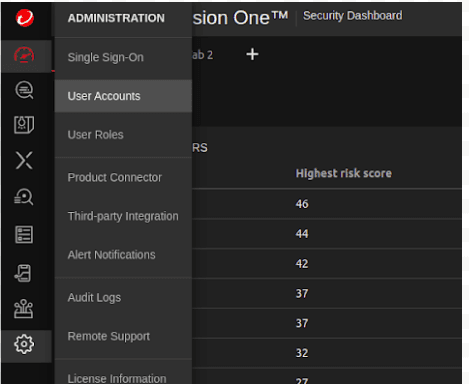
Task: Open the Administration gear icon
Action: (24, 344)
